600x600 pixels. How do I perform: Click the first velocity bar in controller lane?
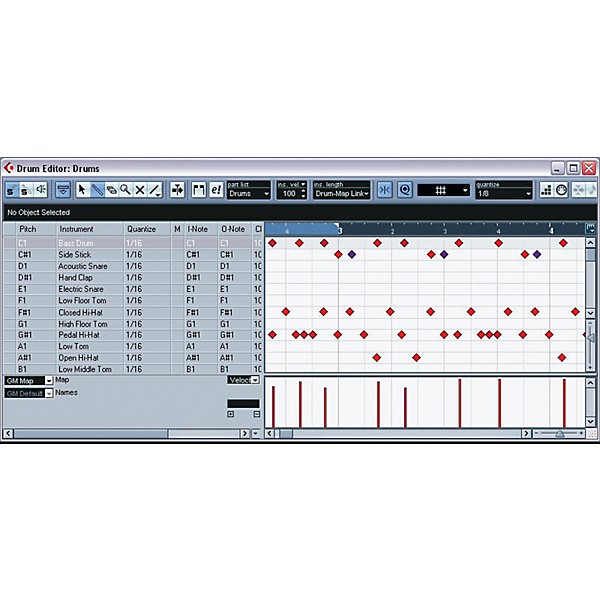(x=273, y=406)
